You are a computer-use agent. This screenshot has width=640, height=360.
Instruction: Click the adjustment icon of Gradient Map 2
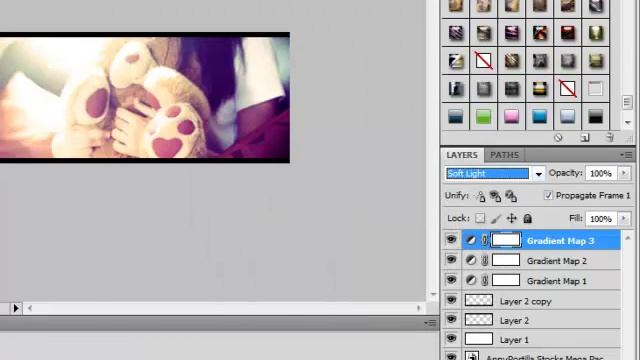471,260
